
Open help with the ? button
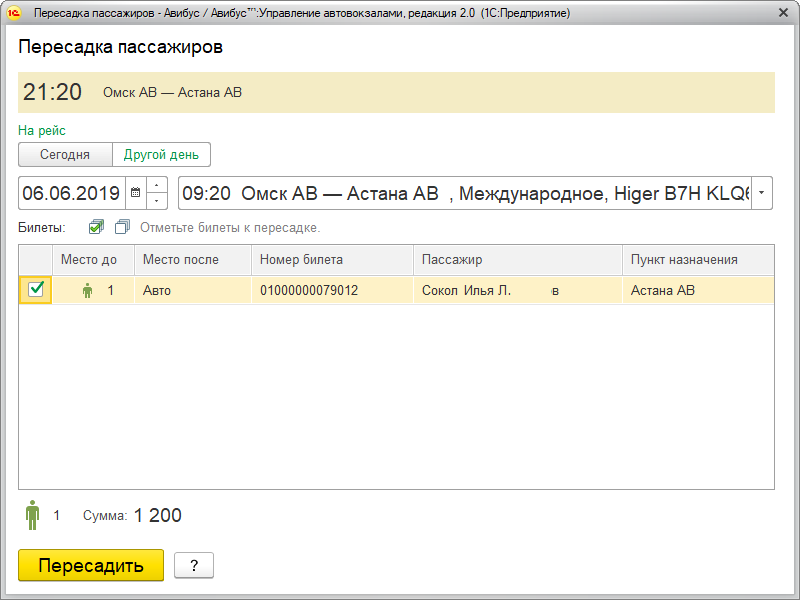[194, 565]
